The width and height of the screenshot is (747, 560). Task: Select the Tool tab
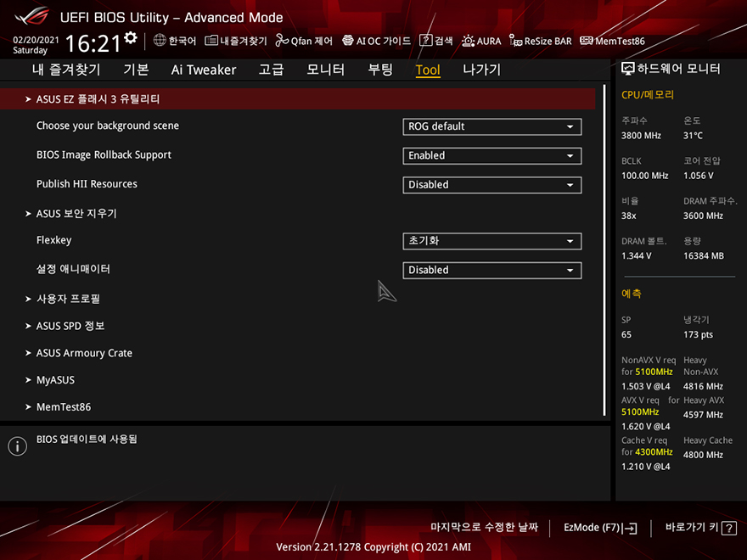428,70
